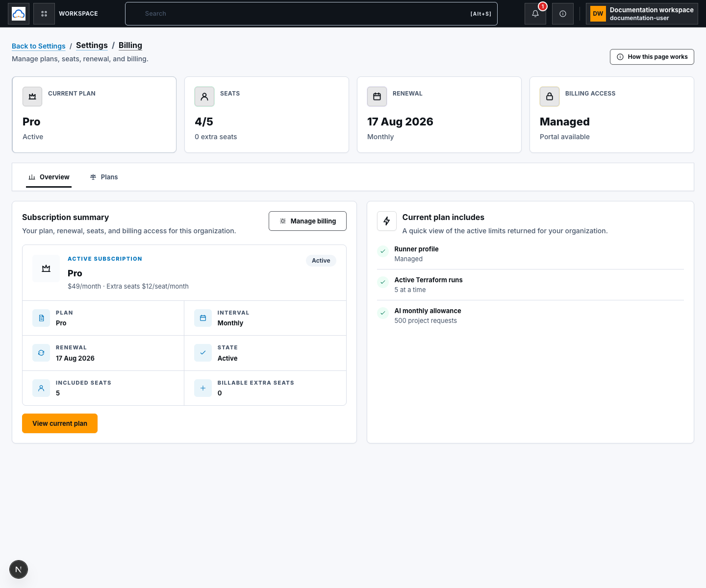Switch to the Overview tab
The height and width of the screenshot is (588, 706).
pyautogui.click(x=49, y=177)
